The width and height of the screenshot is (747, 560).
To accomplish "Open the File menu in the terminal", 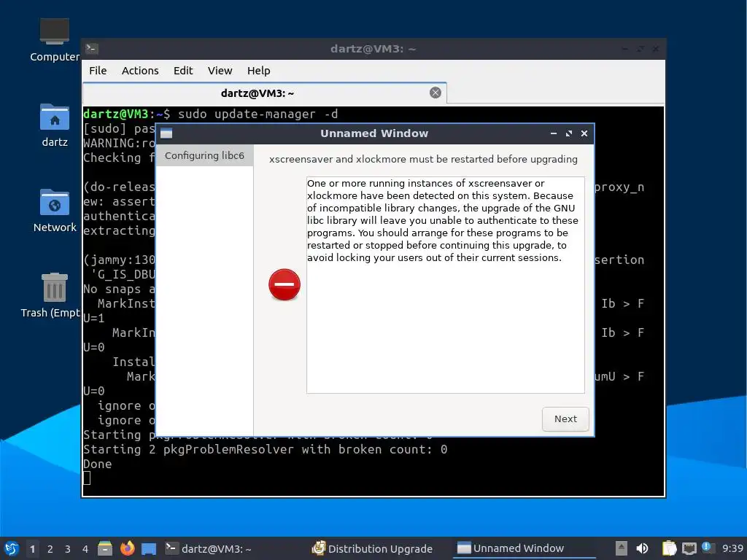I will 98,71.
